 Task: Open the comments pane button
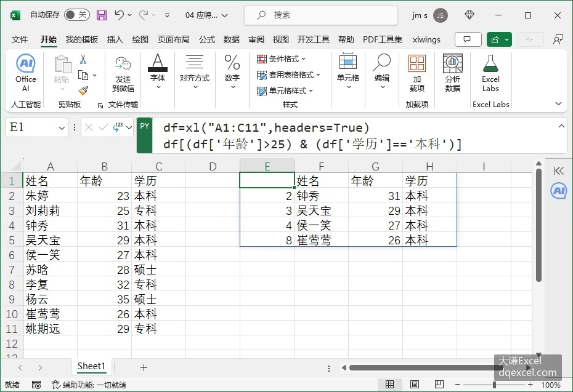(468, 39)
